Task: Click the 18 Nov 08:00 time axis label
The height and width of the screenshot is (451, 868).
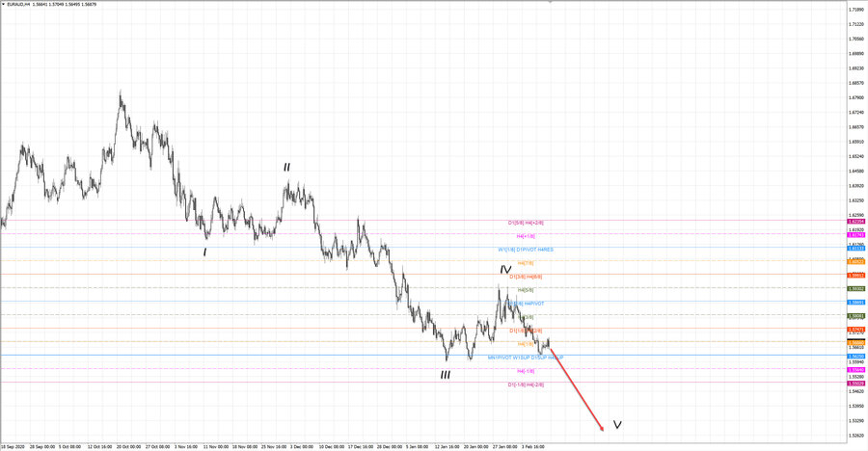Action: coord(244,446)
